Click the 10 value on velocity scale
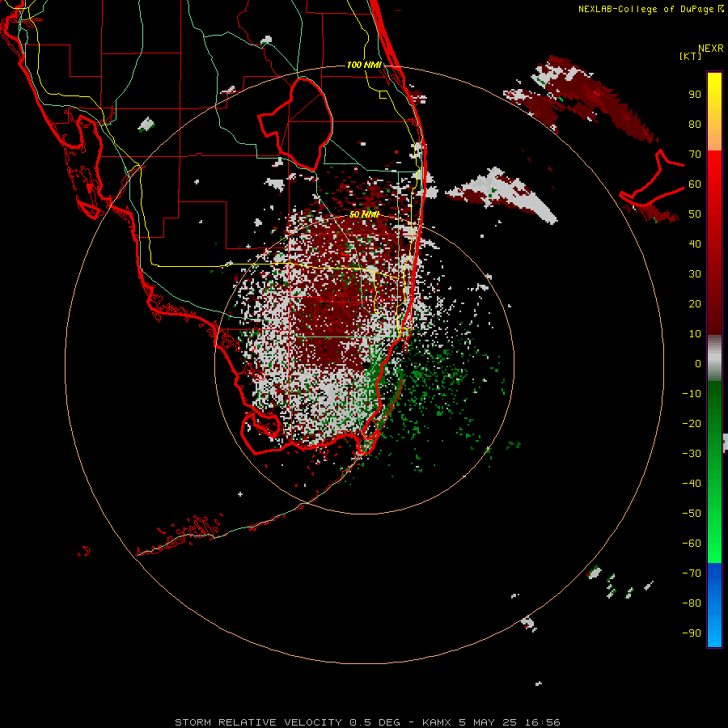 [x=695, y=334]
